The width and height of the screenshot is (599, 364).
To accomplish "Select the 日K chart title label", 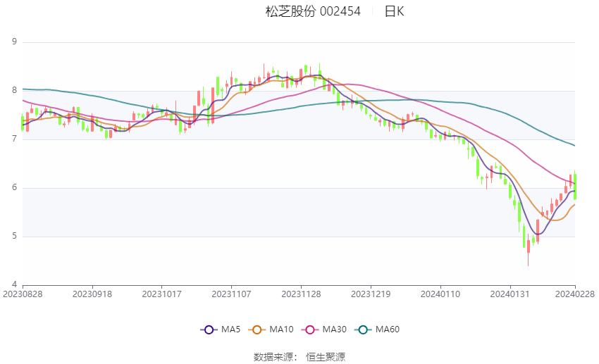I will click(x=394, y=11).
